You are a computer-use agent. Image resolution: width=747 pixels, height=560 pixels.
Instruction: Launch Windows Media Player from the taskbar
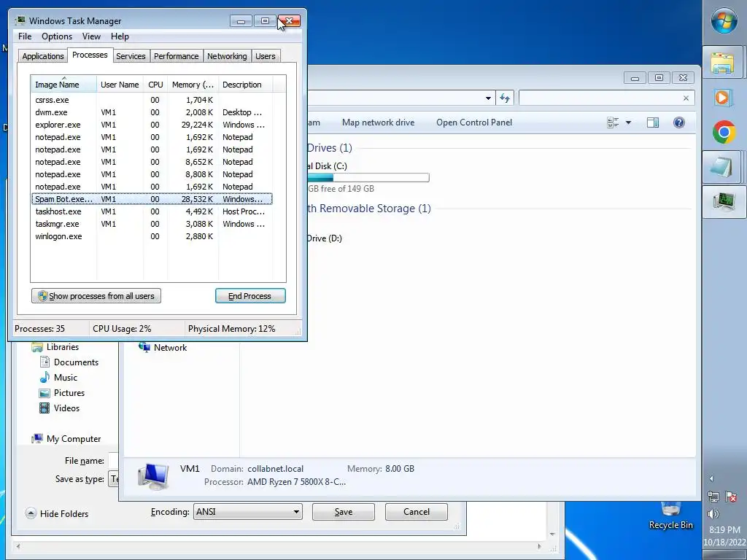point(723,98)
